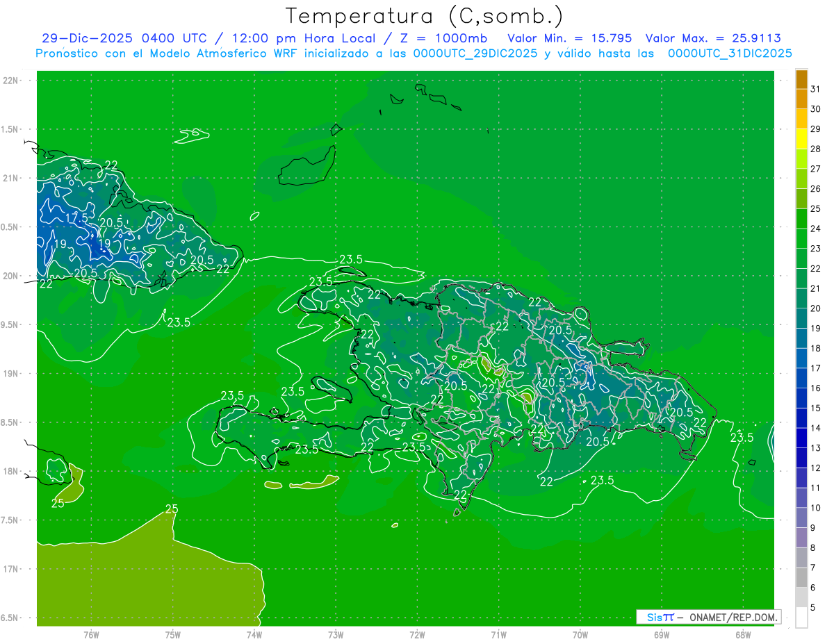The image size is (834, 644).
Task: Click the date text "29-Dic-2025 0400 UTC"
Action: (124, 38)
